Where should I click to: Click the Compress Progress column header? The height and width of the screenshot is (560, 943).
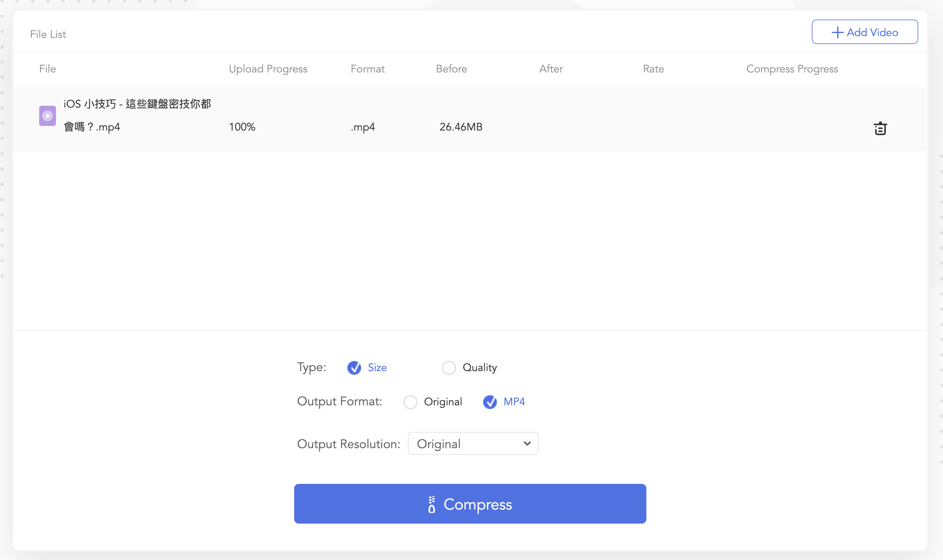pyautogui.click(x=792, y=69)
